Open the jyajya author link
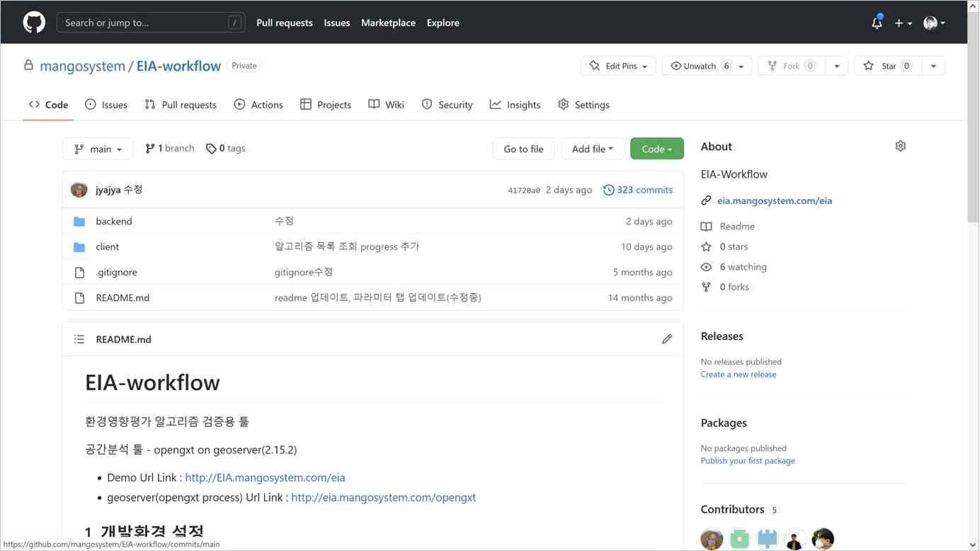Screen dimensions: 980x551 (108, 190)
